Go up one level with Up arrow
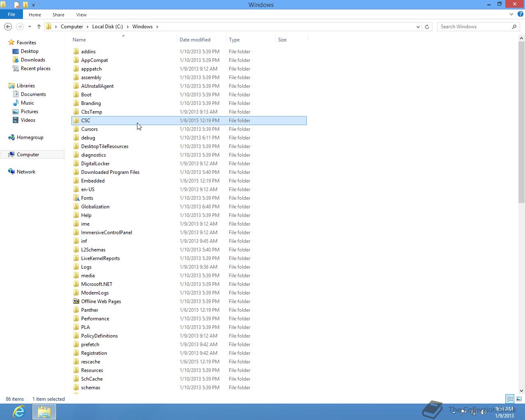This screenshot has width=525, height=420. (x=39, y=27)
